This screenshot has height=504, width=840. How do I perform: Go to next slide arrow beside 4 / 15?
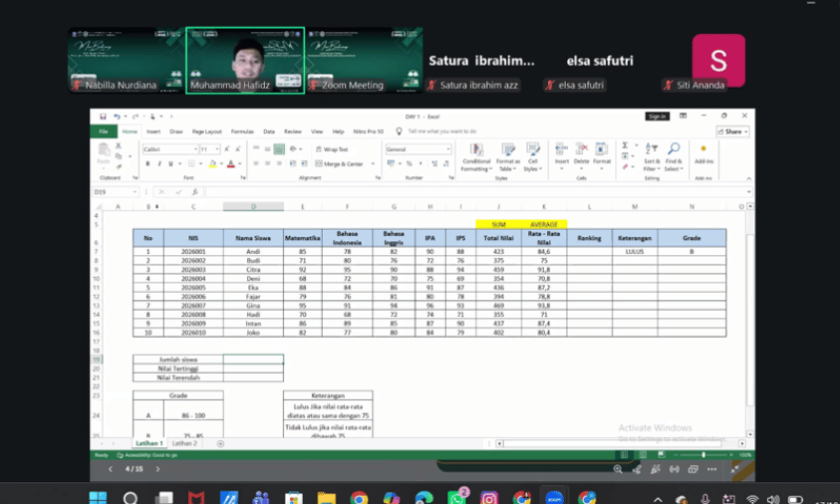coord(157,469)
